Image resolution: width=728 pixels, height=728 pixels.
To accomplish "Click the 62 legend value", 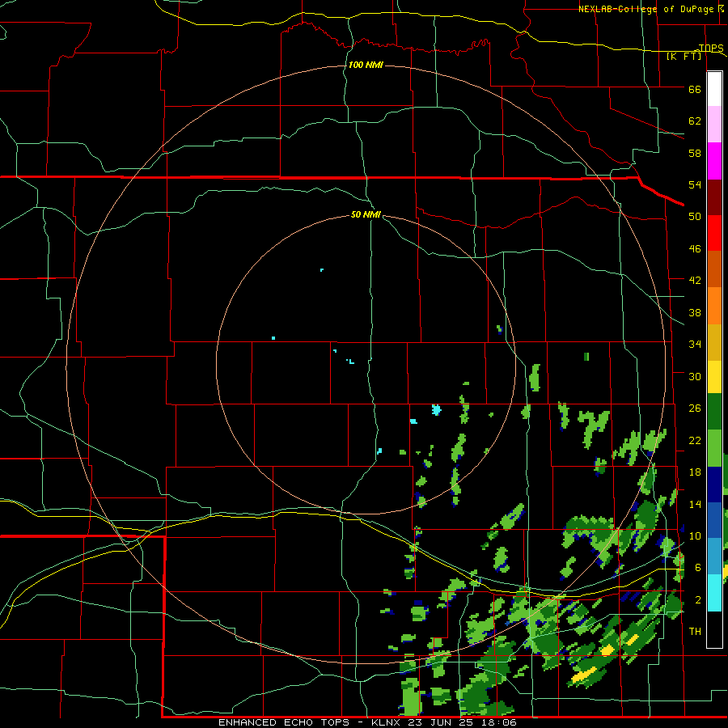I will click(695, 121).
